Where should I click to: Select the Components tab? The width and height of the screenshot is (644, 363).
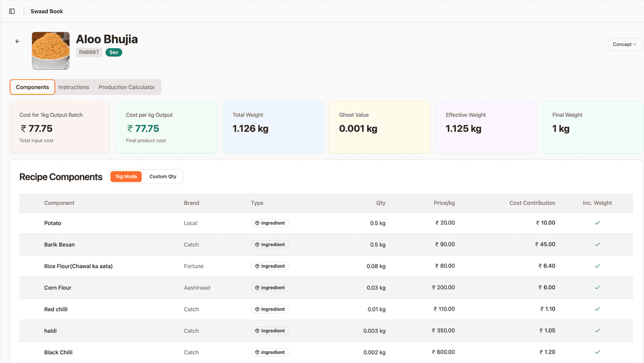click(33, 87)
